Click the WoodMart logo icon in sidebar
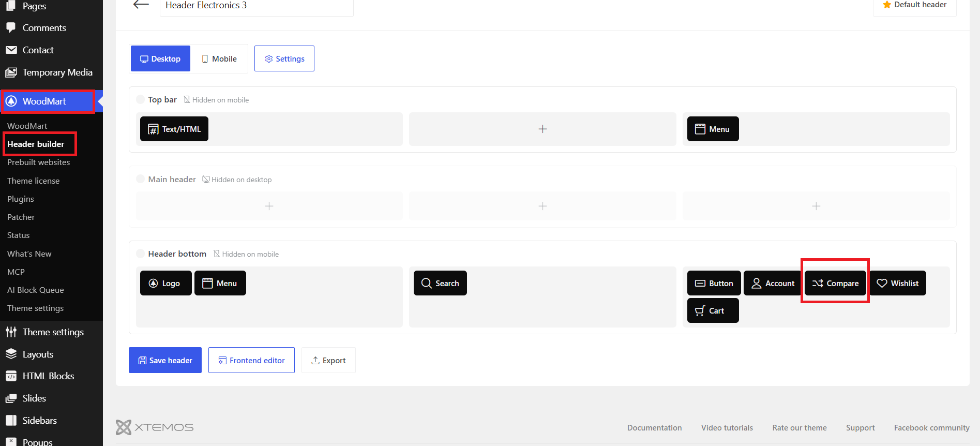 [x=11, y=101]
